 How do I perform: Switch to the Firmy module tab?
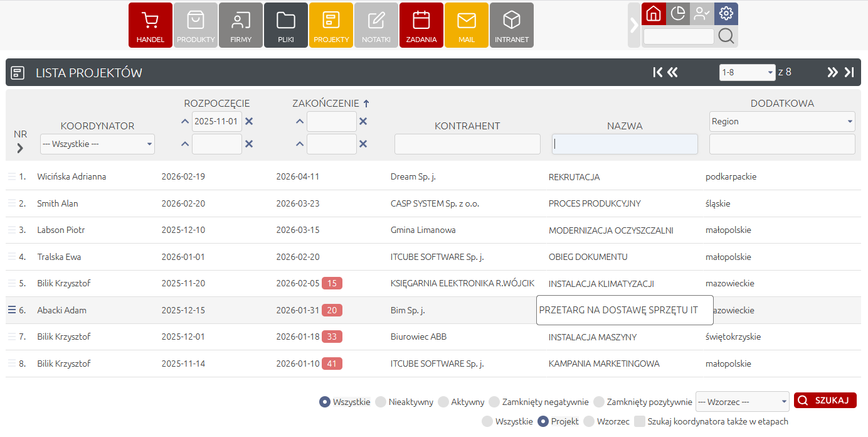pos(240,25)
